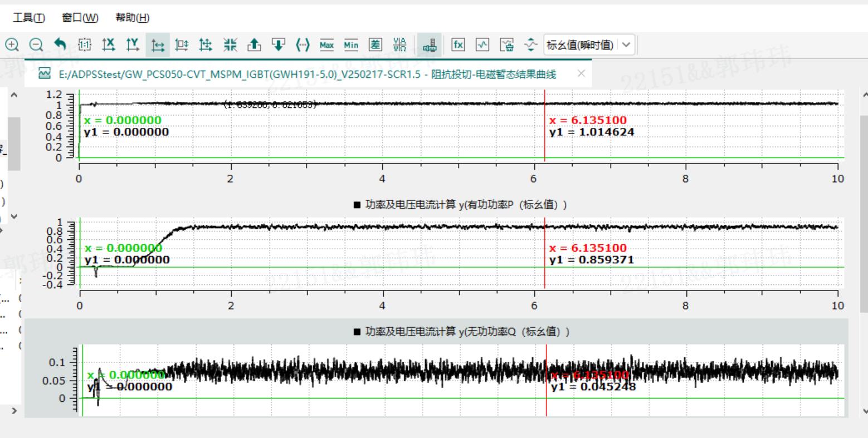Toggle the 1:1 fit view icon
Image resolution: width=868 pixels, height=438 pixels.
tap(85, 45)
